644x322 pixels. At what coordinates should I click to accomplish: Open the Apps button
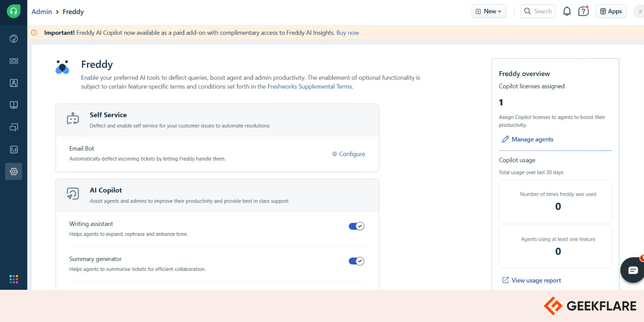pyautogui.click(x=611, y=11)
